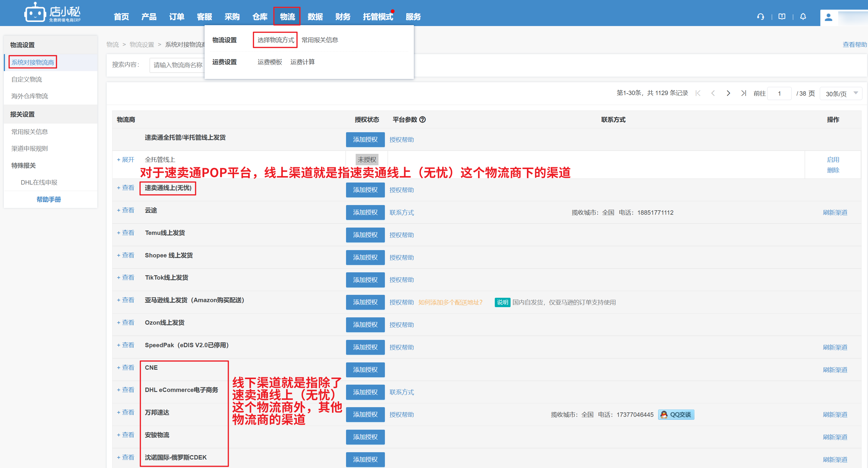868x468 pixels.
Task: Open the 30条/页 page size dropdown
Action: click(x=841, y=93)
